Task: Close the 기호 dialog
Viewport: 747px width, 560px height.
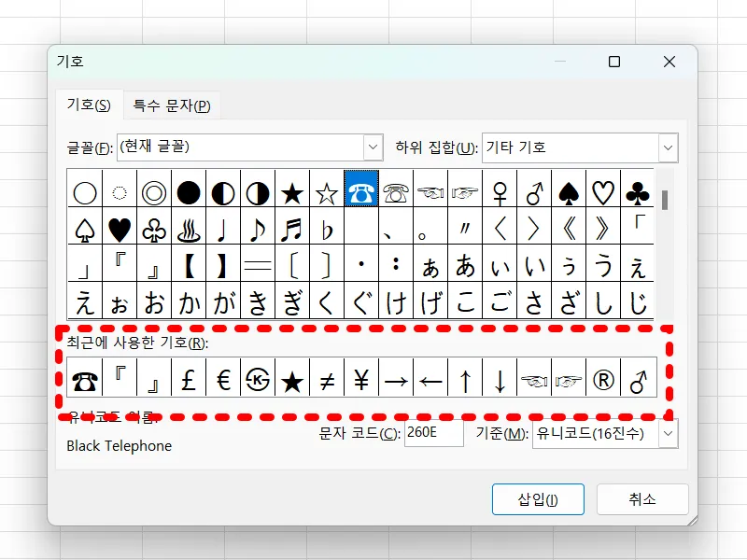Action: pyautogui.click(x=669, y=62)
